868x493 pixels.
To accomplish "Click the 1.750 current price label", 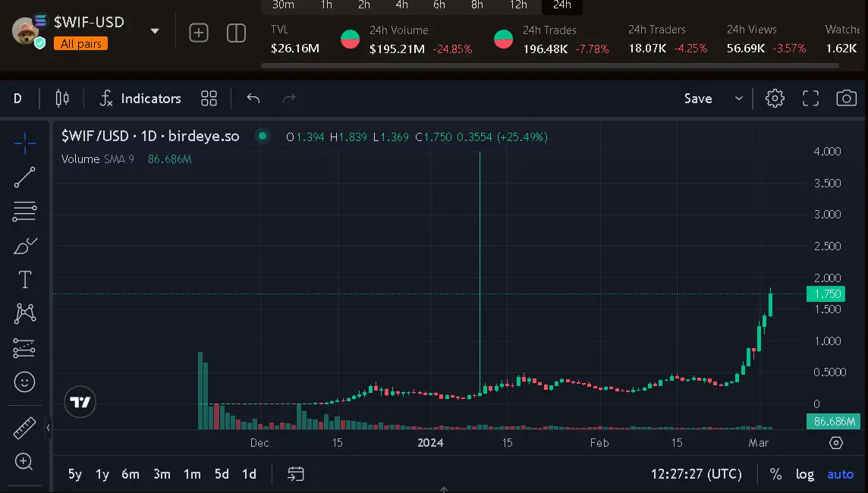I will click(825, 294).
